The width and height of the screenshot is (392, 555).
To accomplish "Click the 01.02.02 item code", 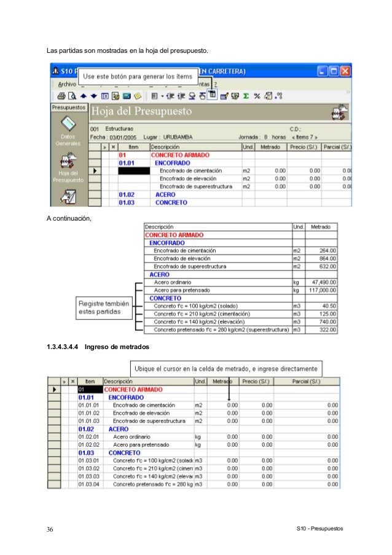I will pyautogui.click(x=89, y=445).
